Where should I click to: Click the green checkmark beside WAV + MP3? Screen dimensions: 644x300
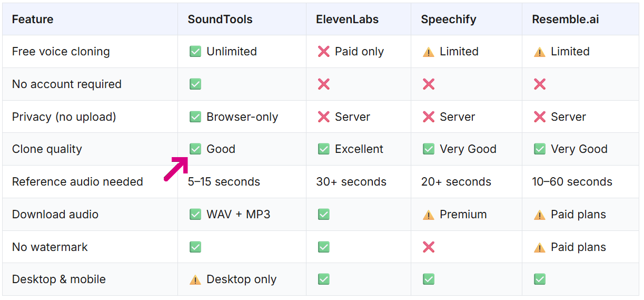point(195,215)
